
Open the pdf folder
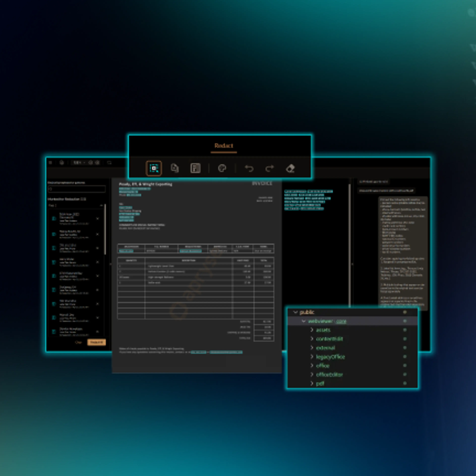coord(320,384)
